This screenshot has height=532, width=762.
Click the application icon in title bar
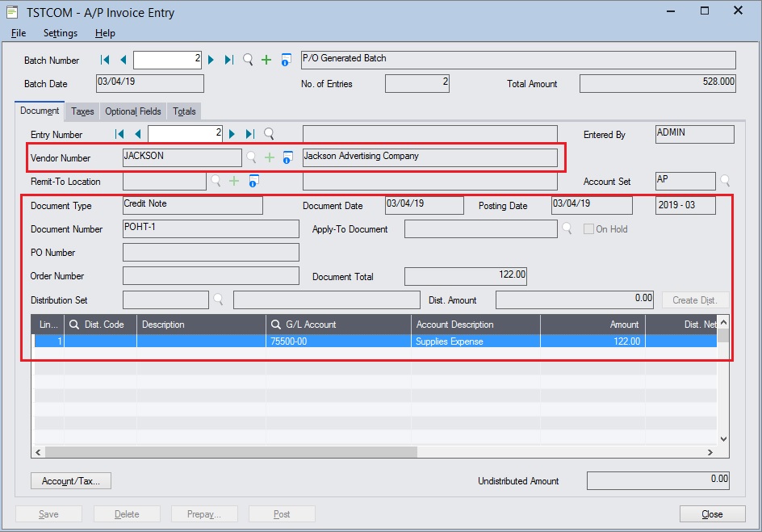coord(12,12)
